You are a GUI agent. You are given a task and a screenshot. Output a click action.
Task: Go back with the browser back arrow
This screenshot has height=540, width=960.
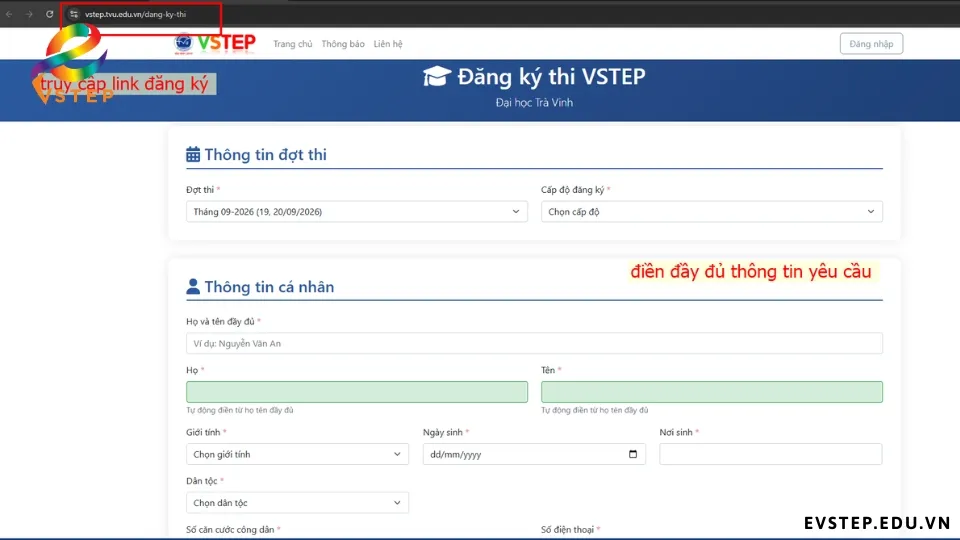point(9,14)
